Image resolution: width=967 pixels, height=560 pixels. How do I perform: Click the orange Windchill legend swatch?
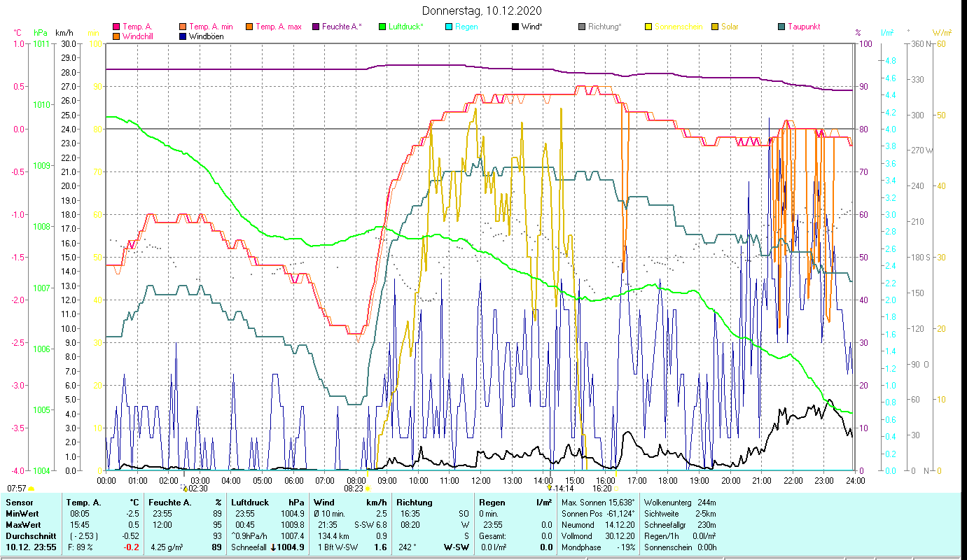[116, 36]
